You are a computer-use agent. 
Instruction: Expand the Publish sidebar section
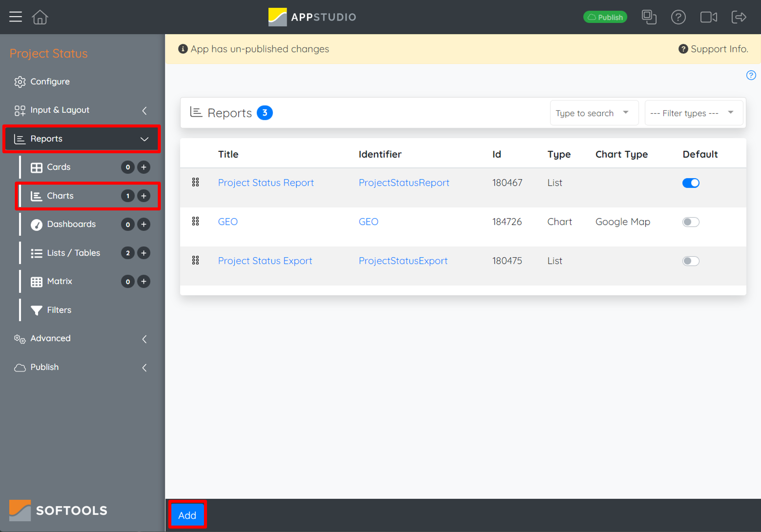pyautogui.click(x=144, y=368)
